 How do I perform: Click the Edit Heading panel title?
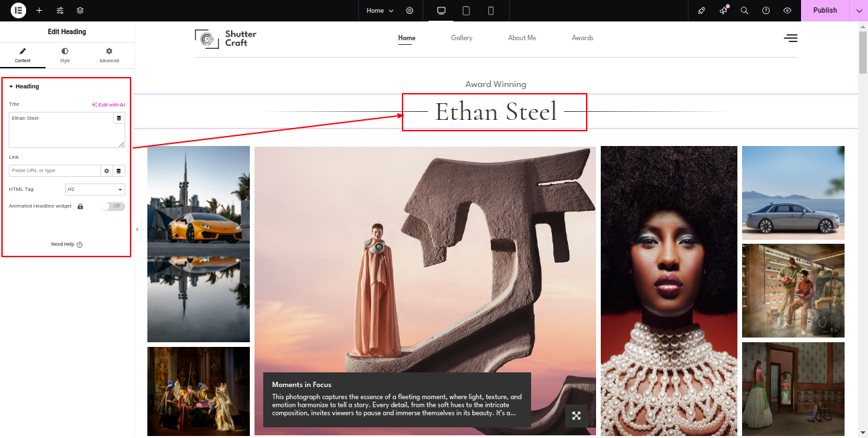[x=67, y=31]
